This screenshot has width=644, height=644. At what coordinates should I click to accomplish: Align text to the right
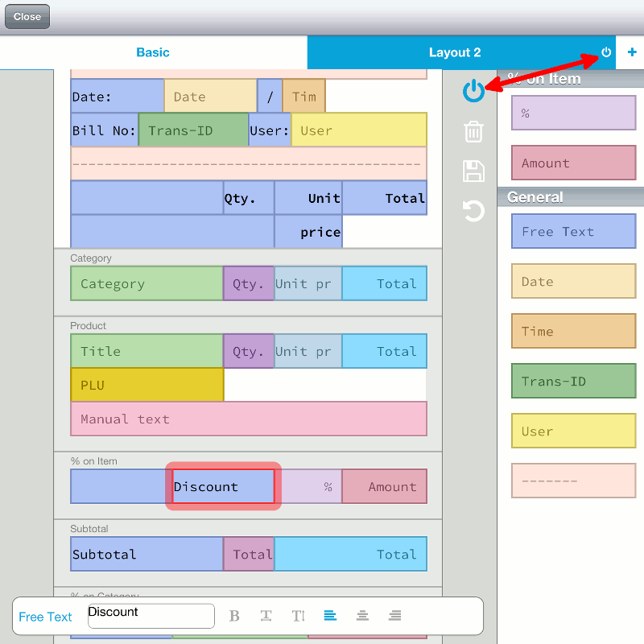[394, 616]
